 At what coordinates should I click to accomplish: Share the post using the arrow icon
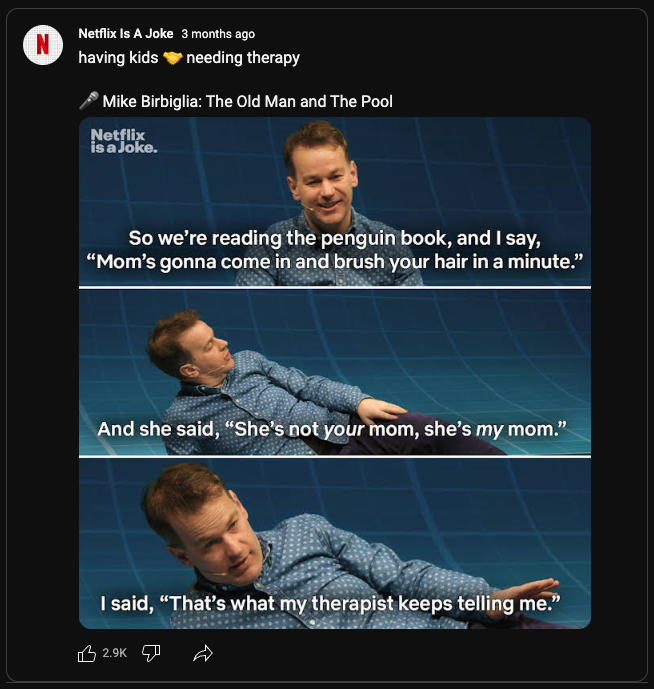click(x=203, y=653)
